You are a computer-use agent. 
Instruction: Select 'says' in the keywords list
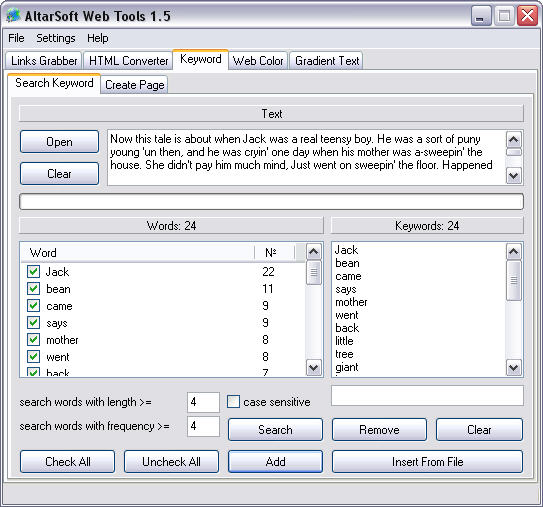346,289
